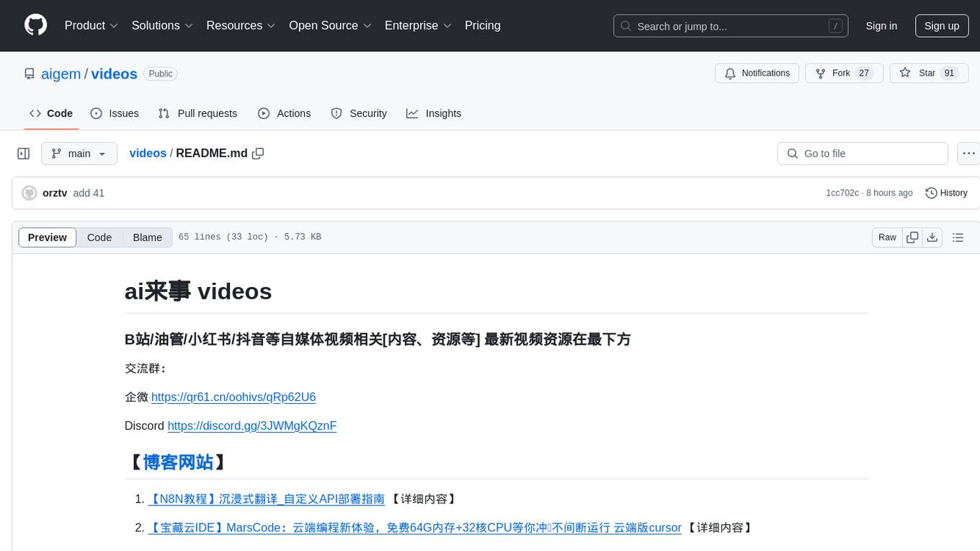Expand the Product menu

pyautogui.click(x=92, y=25)
